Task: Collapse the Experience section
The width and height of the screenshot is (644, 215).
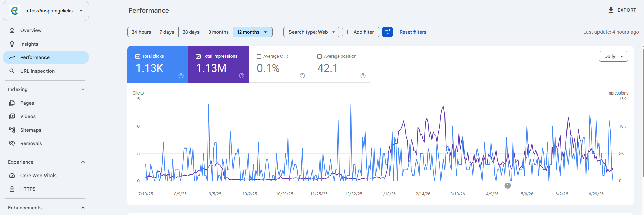Action: pos(83,162)
